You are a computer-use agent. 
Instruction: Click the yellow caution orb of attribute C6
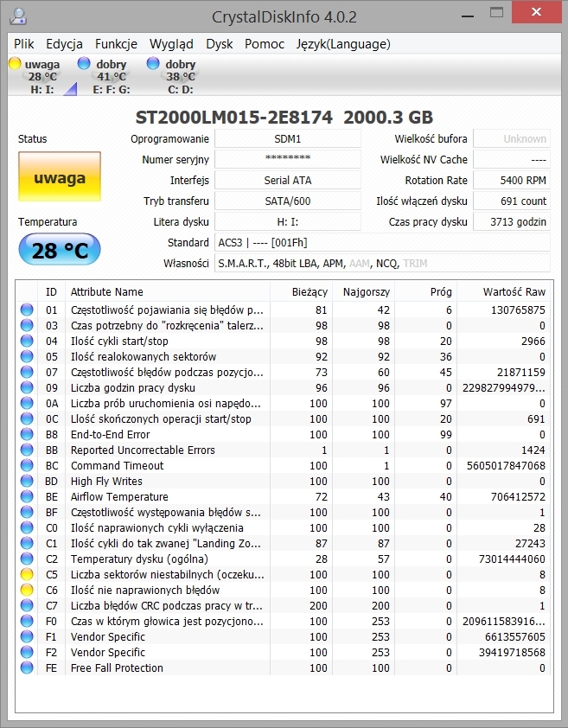pos(27,590)
